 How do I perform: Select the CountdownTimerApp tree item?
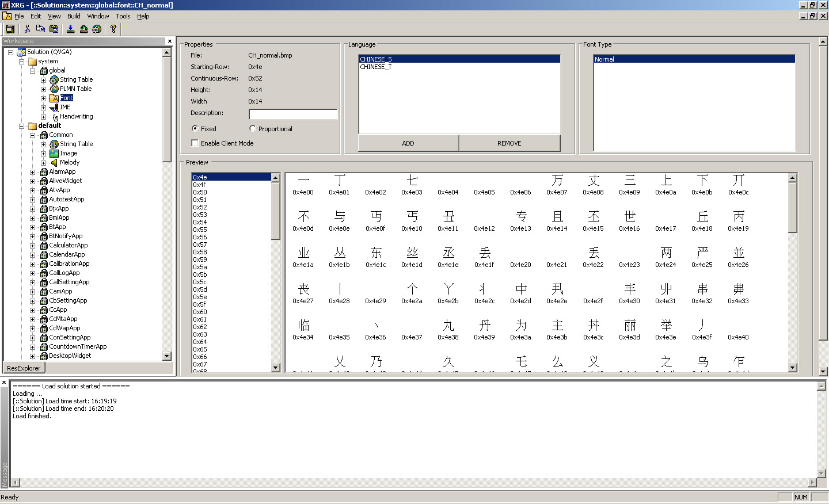(x=78, y=346)
